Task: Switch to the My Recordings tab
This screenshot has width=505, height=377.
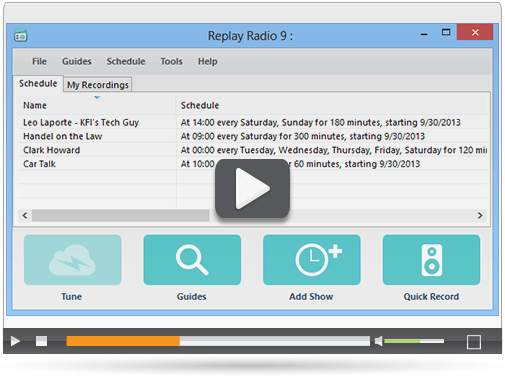Action: pos(98,85)
